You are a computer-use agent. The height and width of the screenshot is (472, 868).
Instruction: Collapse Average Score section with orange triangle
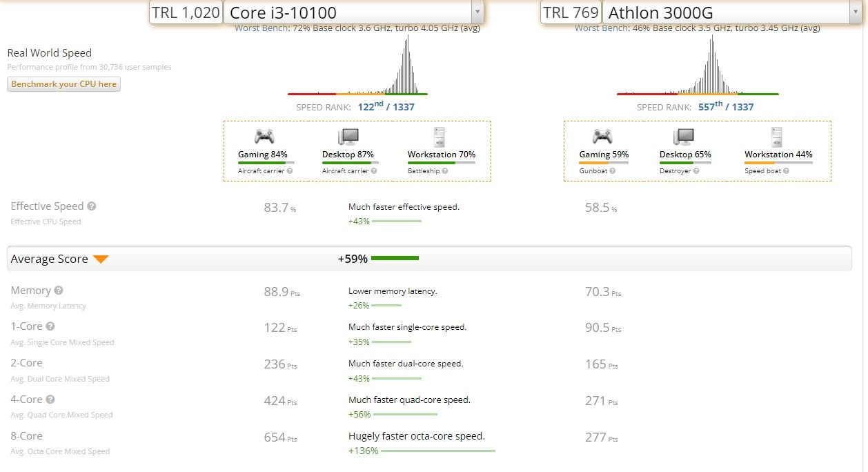coord(101,259)
